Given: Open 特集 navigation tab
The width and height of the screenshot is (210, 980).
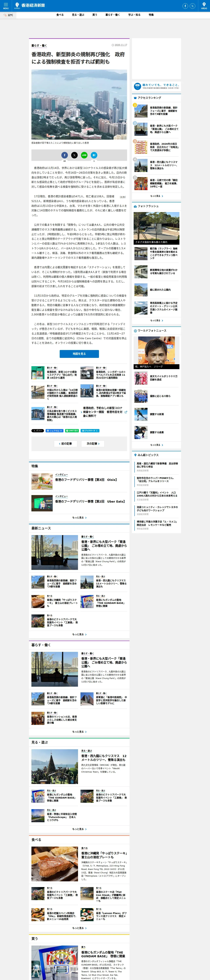Looking at the screenshot, I should 151,15.
